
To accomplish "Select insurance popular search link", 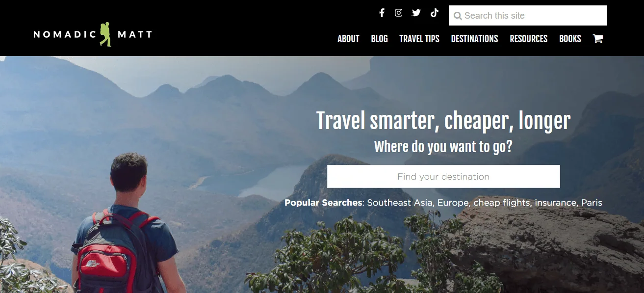I will point(556,203).
